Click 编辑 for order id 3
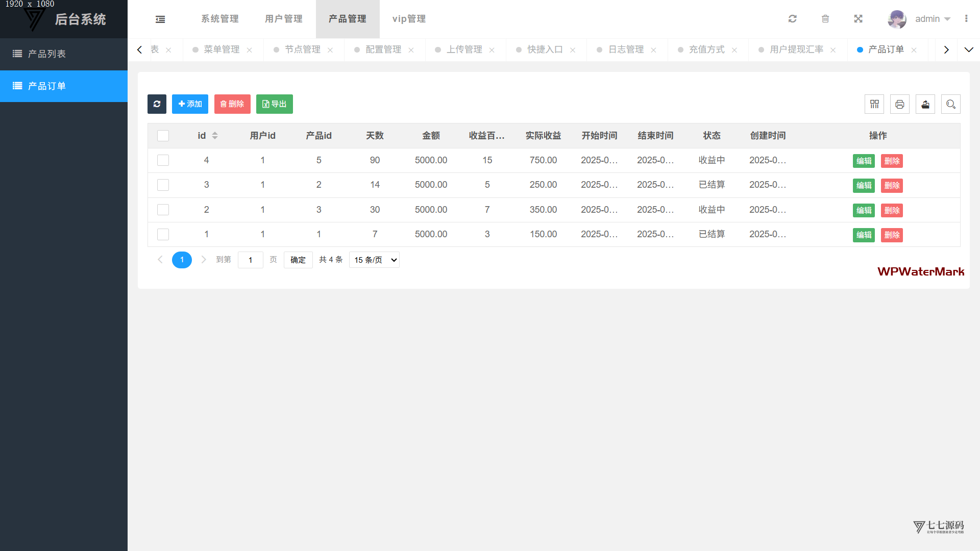Viewport: 980px width, 551px height. pyautogui.click(x=863, y=185)
